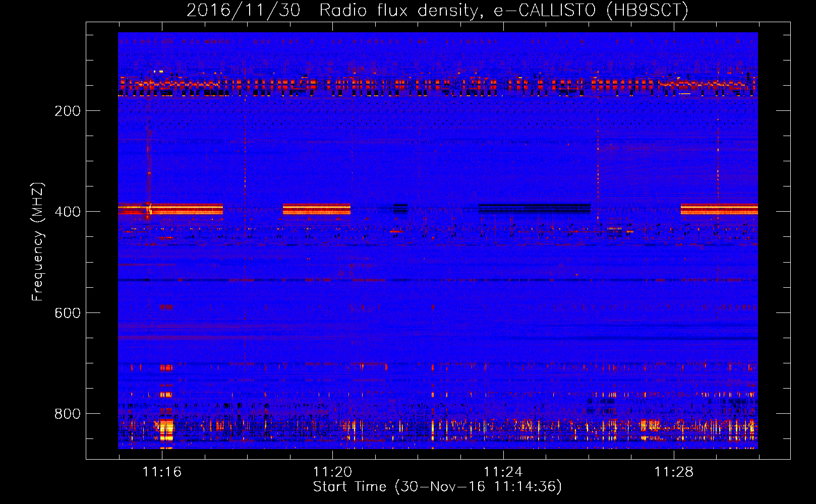Screen dimensions: 816x504
Task: Click the 600 frequency tick label
Action: [x=68, y=313]
